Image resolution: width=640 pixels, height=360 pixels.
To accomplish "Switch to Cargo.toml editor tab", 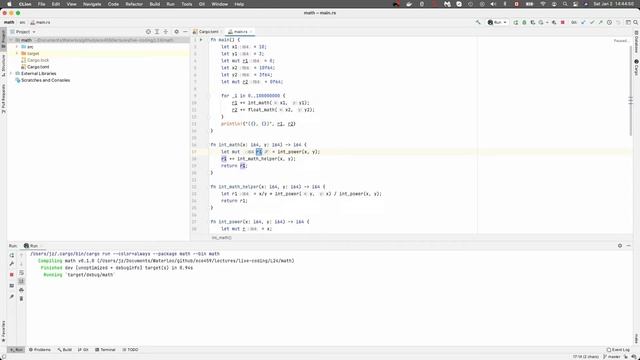I will tap(206, 31).
